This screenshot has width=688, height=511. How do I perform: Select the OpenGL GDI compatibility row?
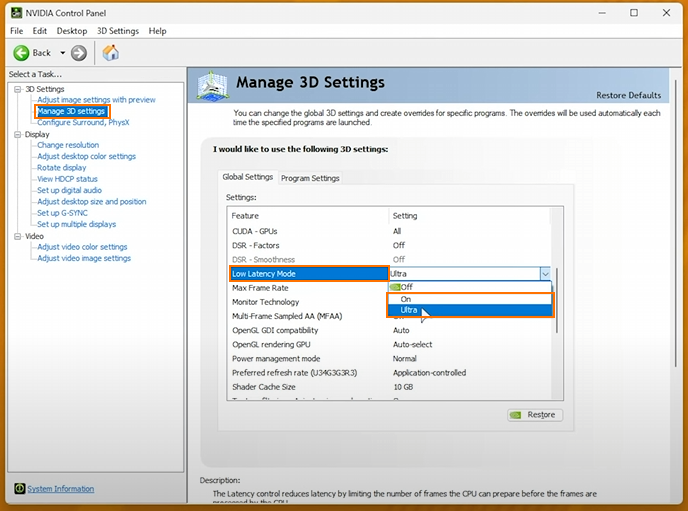point(391,330)
